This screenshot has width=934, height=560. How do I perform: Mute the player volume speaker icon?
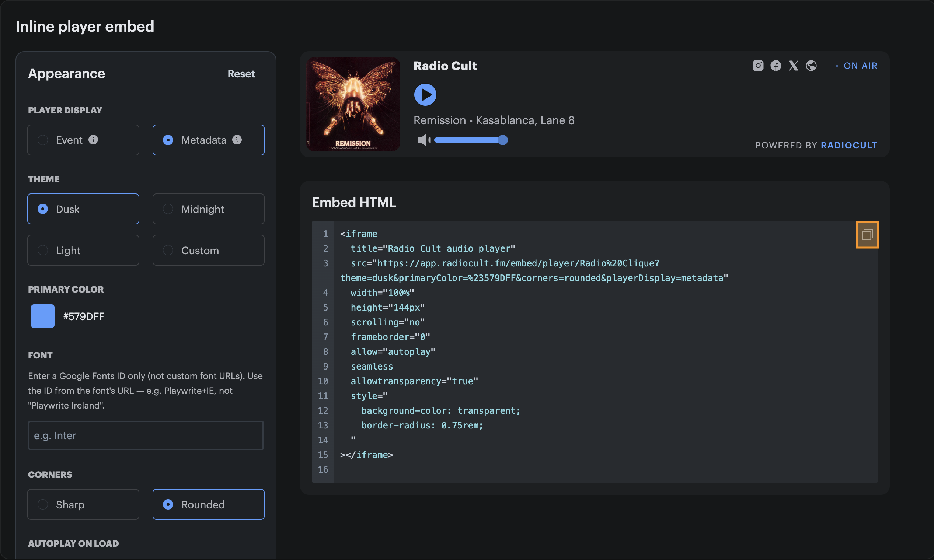click(424, 140)
